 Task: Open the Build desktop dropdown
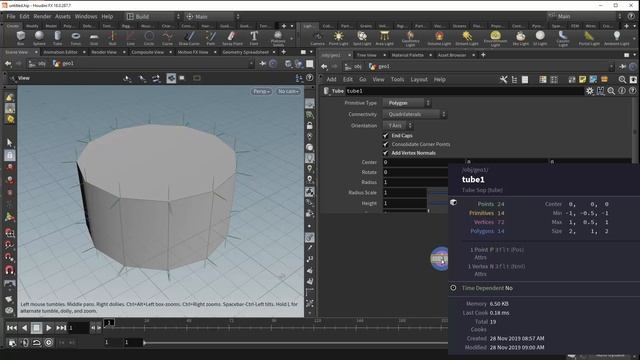(153, 16)
